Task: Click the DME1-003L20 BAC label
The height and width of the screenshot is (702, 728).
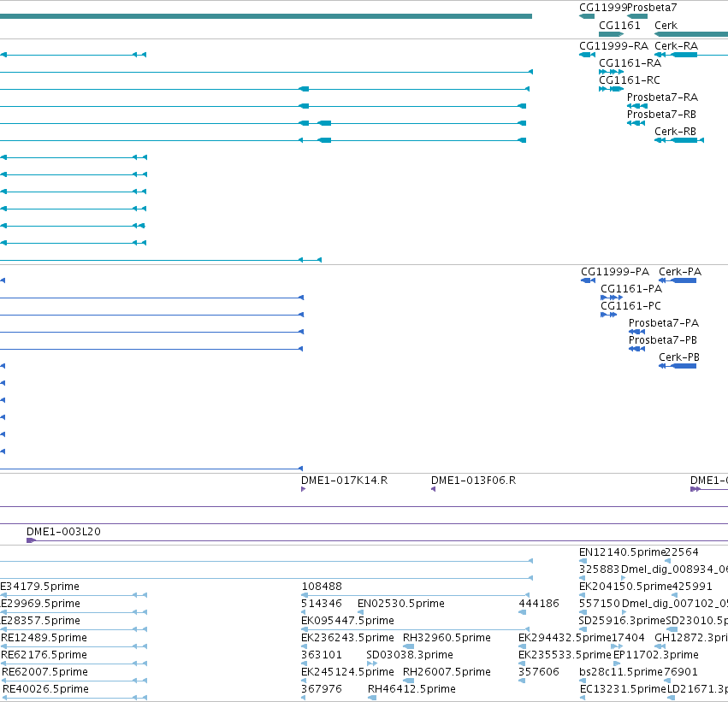Action: tap(63, 532)
